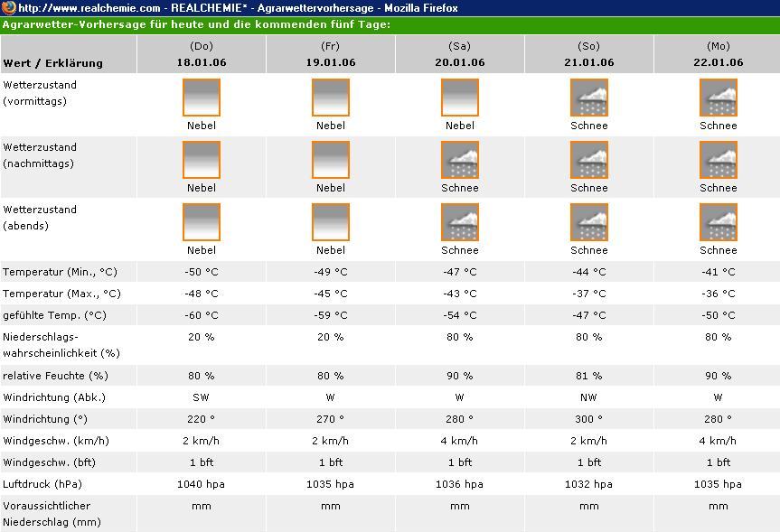Select the 22.01.06 date column header
Viewport: 780px width, 532px height.
(x=719, y=62)
